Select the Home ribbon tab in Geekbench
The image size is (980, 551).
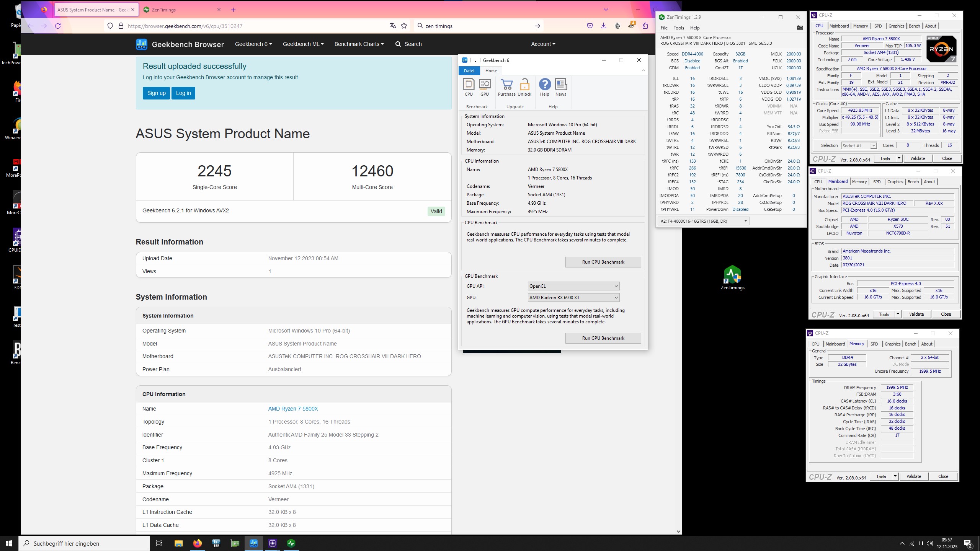pos(491,71)
